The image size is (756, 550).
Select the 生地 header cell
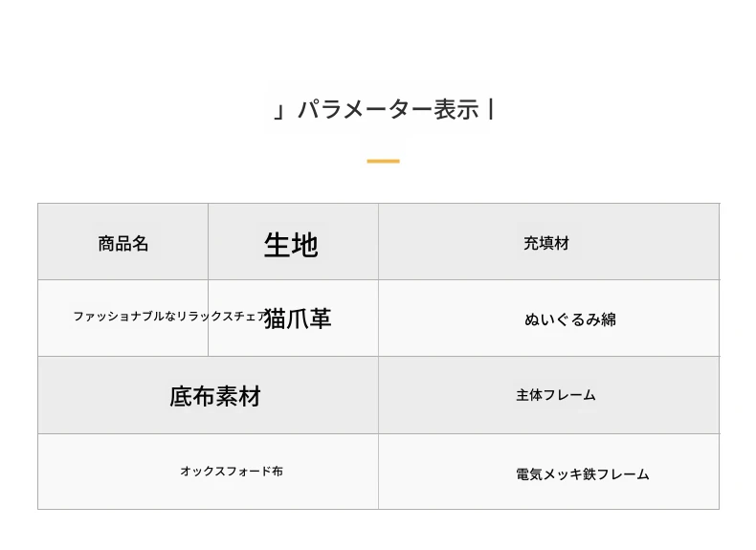pyautogui.click(x=291, y=245)
